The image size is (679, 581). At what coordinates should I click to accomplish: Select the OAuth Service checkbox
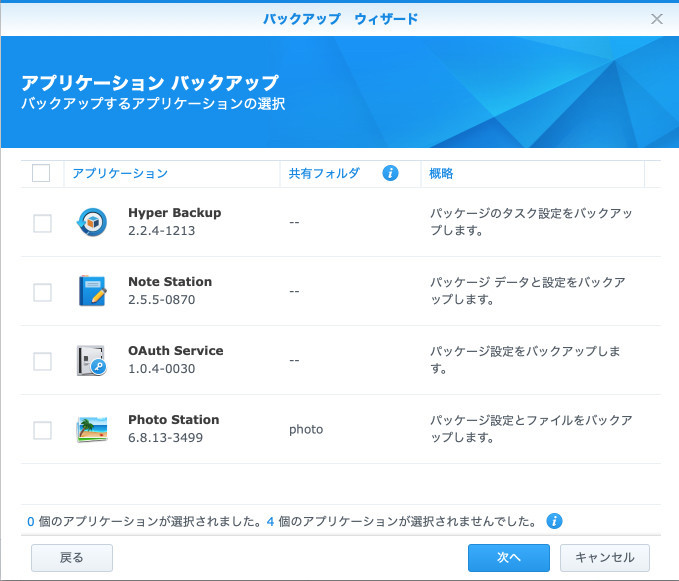[42, 362]
